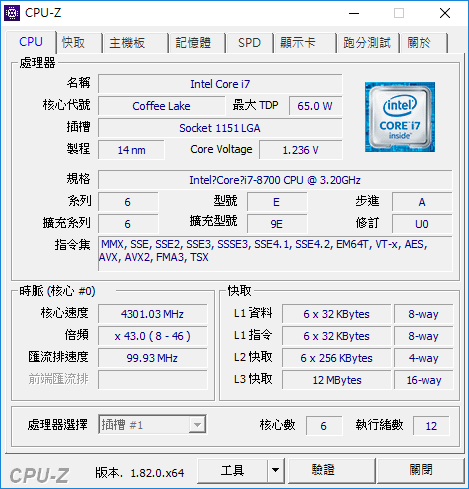Click the '65.0 W' TDP value

point(315,106)
